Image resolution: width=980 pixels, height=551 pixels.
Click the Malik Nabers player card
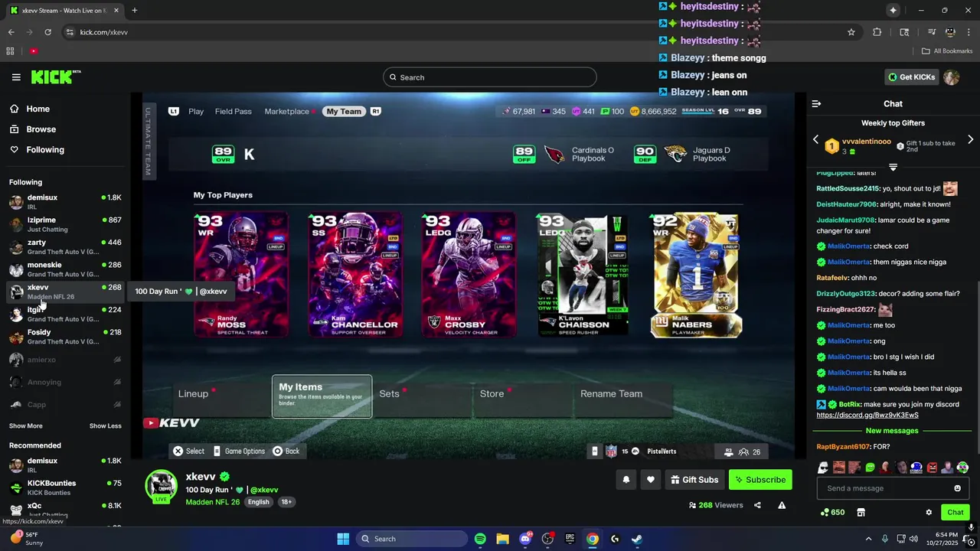pyautogui.click(x=696, y=275)
